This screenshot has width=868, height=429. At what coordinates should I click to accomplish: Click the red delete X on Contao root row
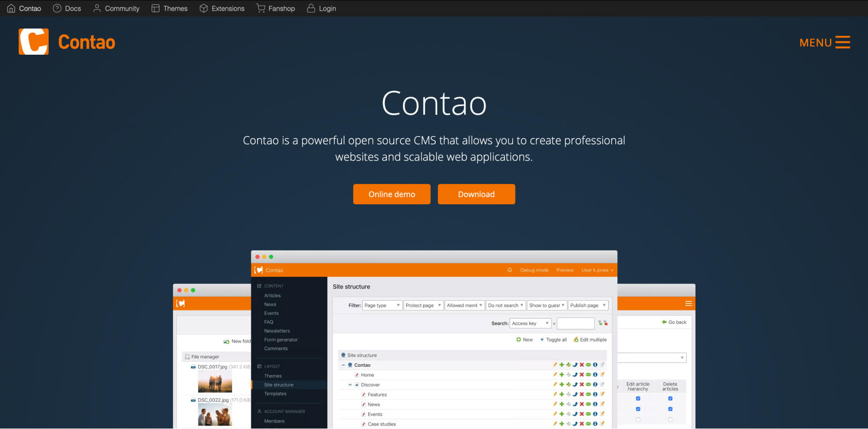(x=581, y=365)
